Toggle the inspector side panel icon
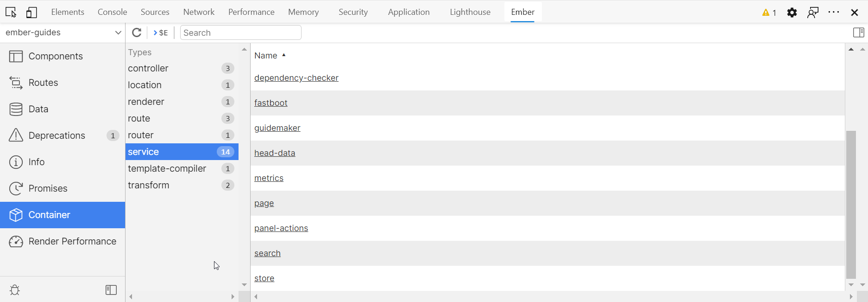Image resolution: width=868 pixels, height=302 pixels. 858,32
